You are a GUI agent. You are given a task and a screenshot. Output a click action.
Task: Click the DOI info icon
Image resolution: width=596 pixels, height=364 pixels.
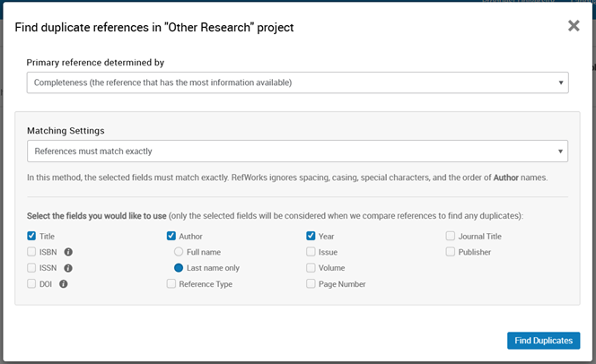point(64,284)
